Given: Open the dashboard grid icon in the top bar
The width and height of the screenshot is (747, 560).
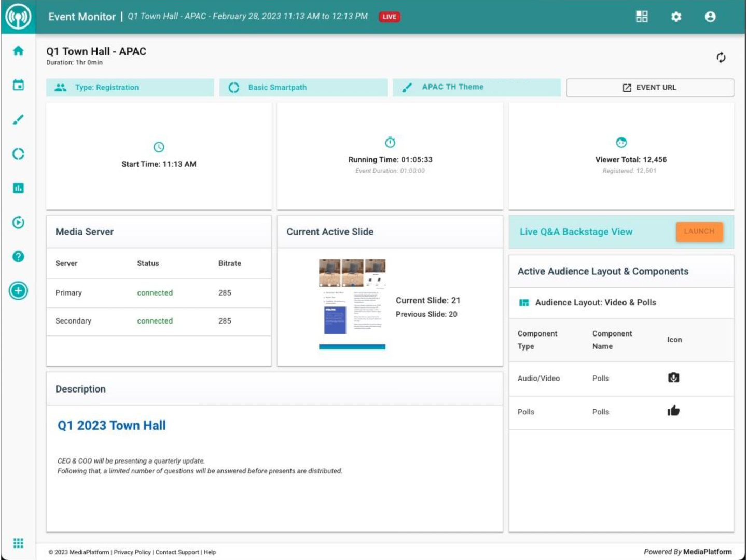Looking at the screenshot, I should [x=642, y=16].
